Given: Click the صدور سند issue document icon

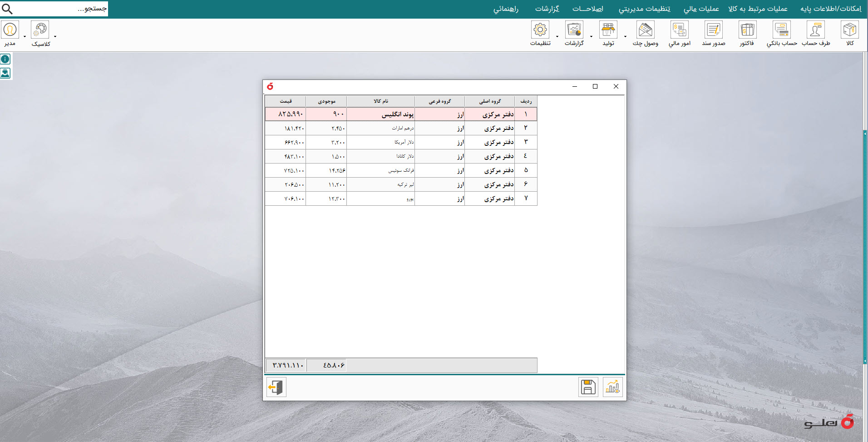Looking at the screenshot, I should coord(713,30).
